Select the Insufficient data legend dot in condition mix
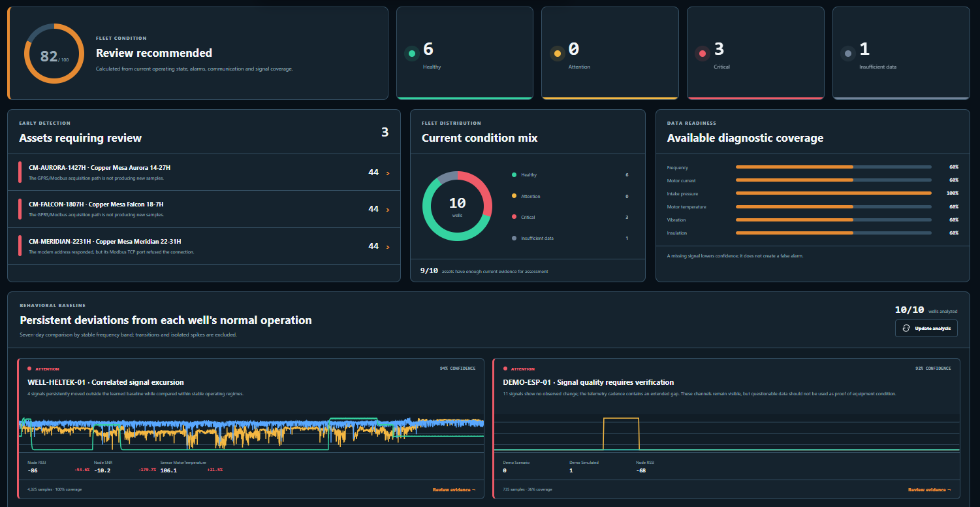This screenshot has height=507, width=980. pos(514,238)
